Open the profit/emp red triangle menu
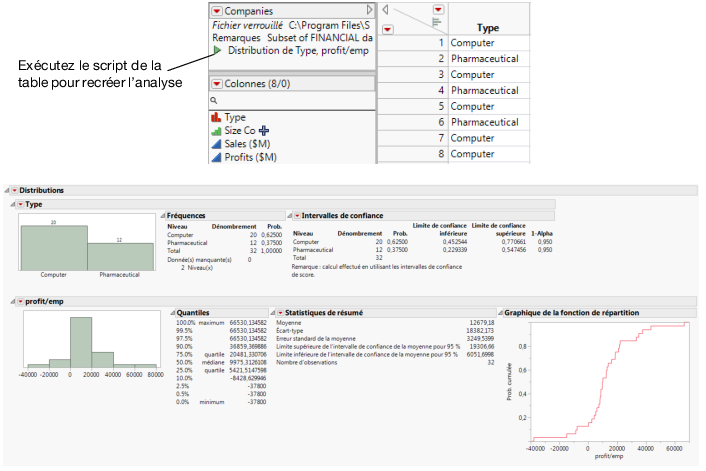This screenshot has width=706, height=471. (x=20, y=302)
